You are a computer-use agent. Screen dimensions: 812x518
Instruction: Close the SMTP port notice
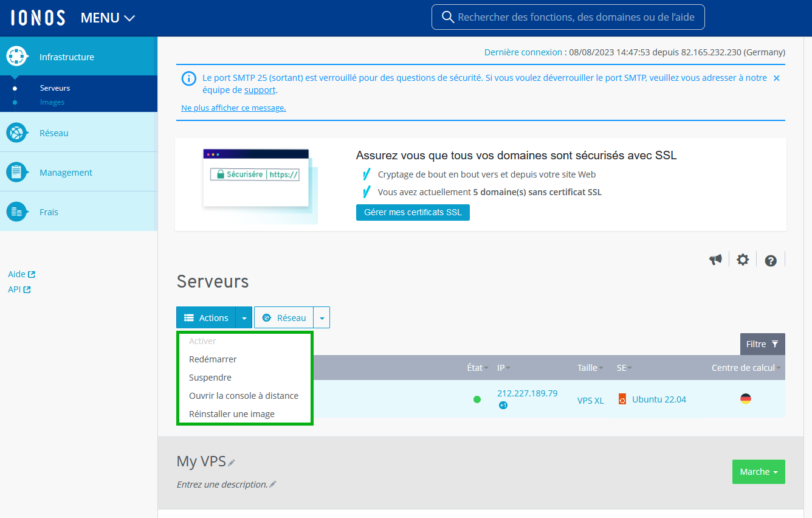point(776,78)
